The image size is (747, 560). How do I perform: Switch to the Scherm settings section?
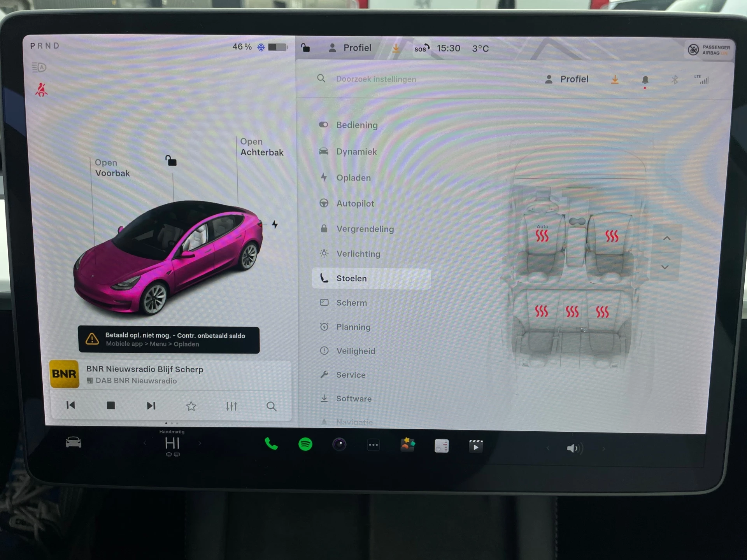click(x=351, y=303)
